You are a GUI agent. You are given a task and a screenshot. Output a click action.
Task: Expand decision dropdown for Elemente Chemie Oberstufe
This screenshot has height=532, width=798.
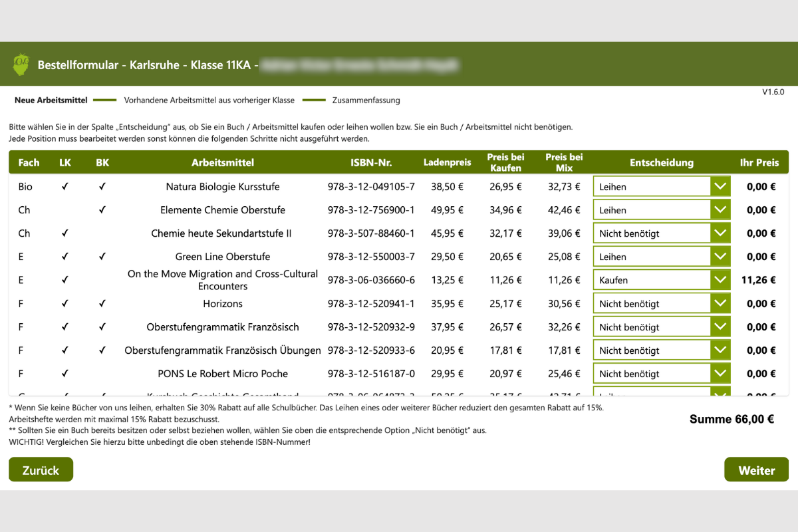(x=720, y=210)
